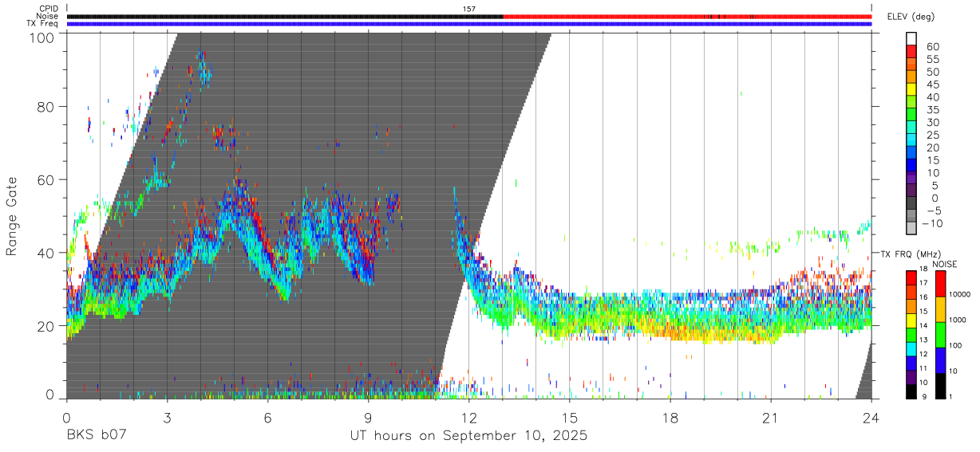The height and width of the screenshot is (452, 980).
Task: Click the 24 tick on the UT hours axis
Action: click(871, 417)
